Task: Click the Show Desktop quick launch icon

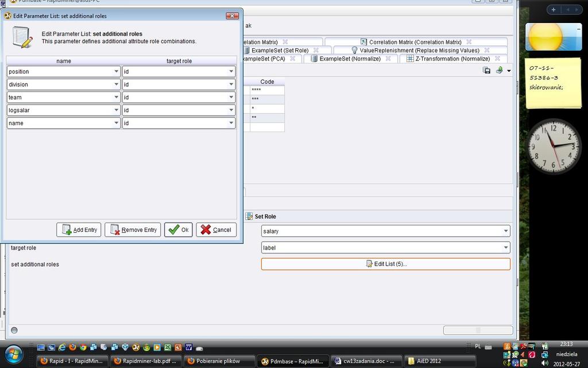Action: pos(41,348)
